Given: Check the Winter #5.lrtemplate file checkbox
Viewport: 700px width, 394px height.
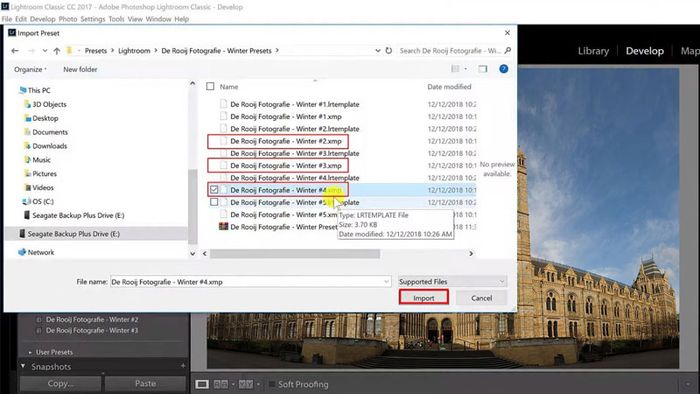Looking at the screenshot, I should tap(214, 202).
